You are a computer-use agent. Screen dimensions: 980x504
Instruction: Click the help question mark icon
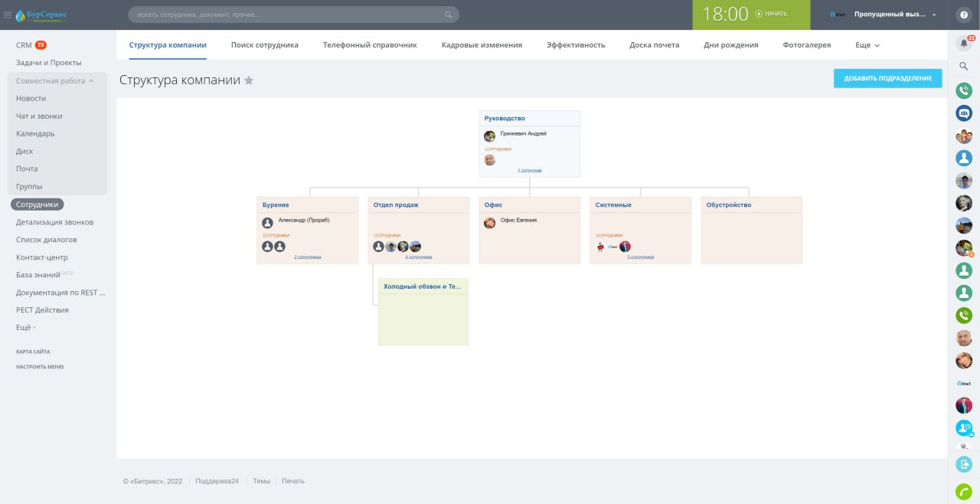click(964, 15)
